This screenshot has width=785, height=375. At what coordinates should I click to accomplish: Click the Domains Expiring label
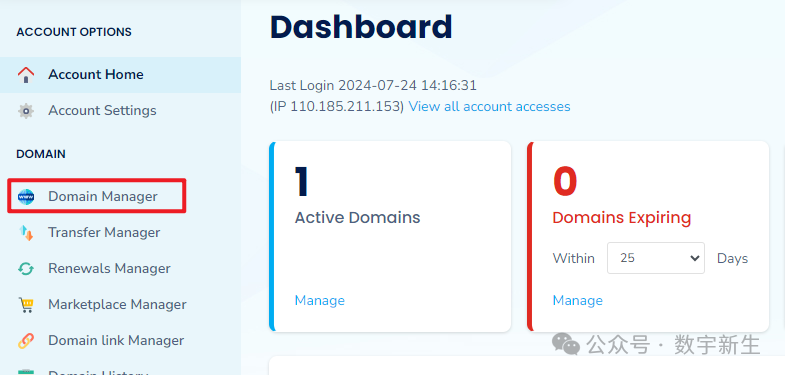[x=622, y=218]
